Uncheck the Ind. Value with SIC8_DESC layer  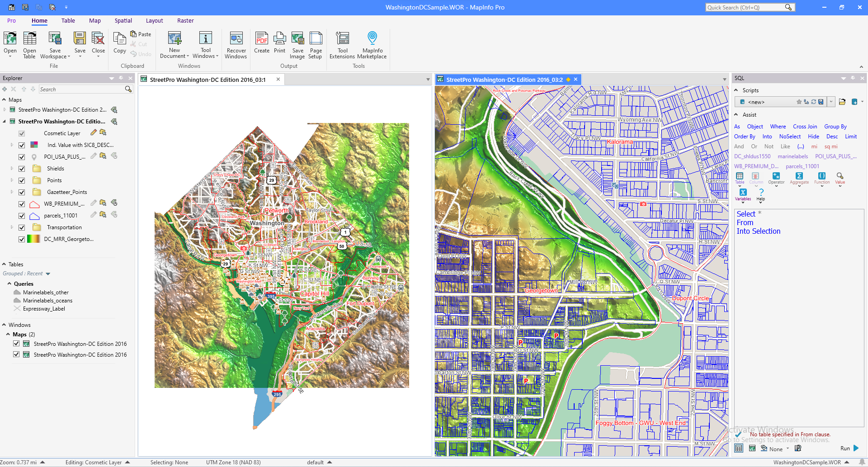(22, 145)
